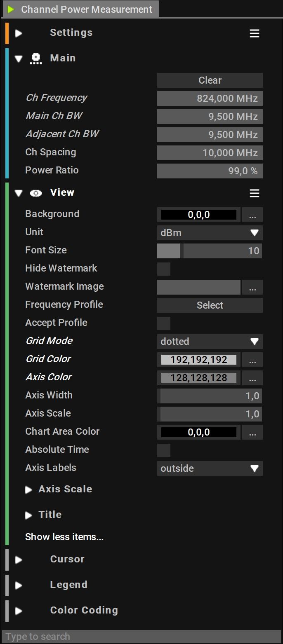The width and height of the screenshot is (283, 644).
Task: Open Grid Color picker ellipsis button
Action: tap(252, 360)
